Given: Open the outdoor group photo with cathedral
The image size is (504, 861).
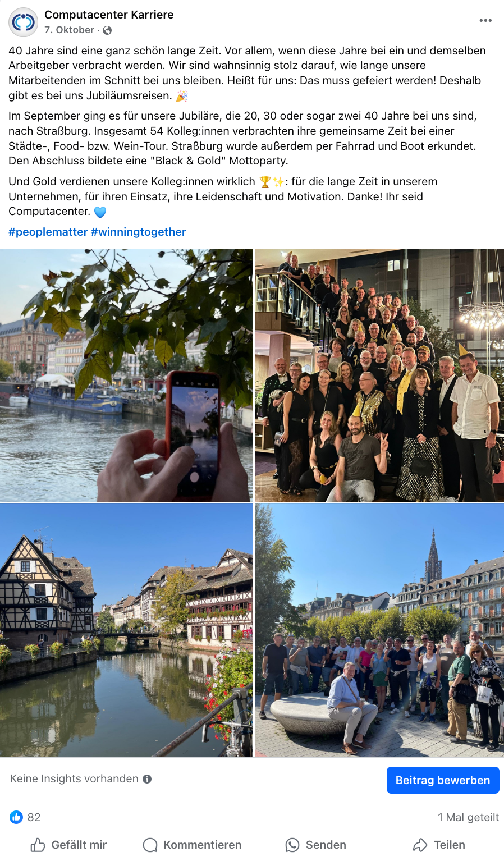Looking at the screenshot, I should click(379, 630).
